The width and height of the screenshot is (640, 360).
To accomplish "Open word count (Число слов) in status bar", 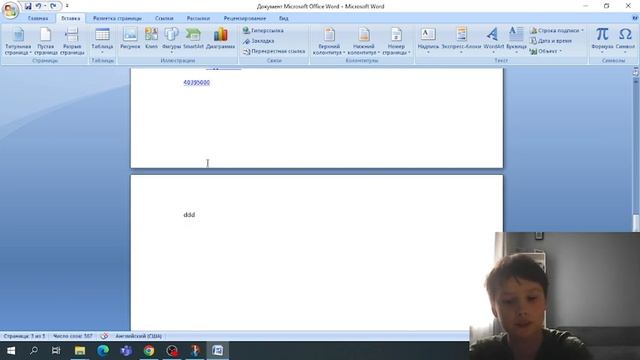I will [73, 336].
